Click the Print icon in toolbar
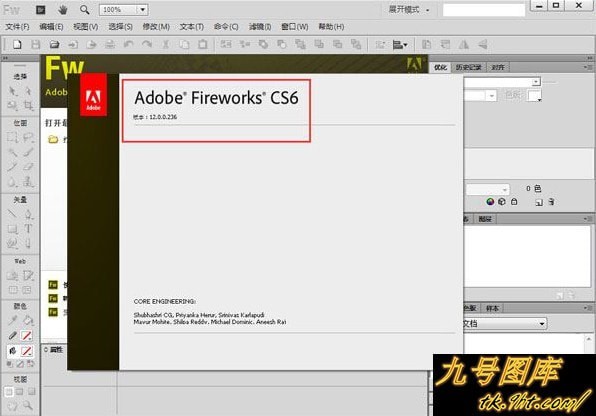 (110, 44)
